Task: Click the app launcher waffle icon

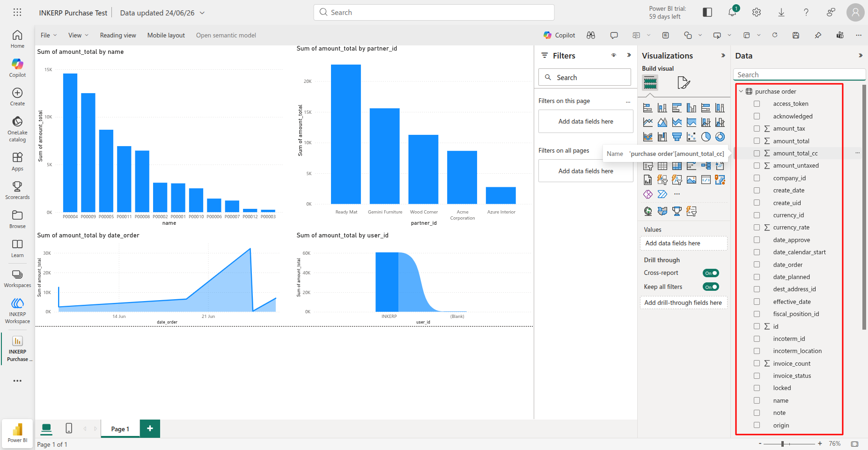Action: tap(17, 12)
